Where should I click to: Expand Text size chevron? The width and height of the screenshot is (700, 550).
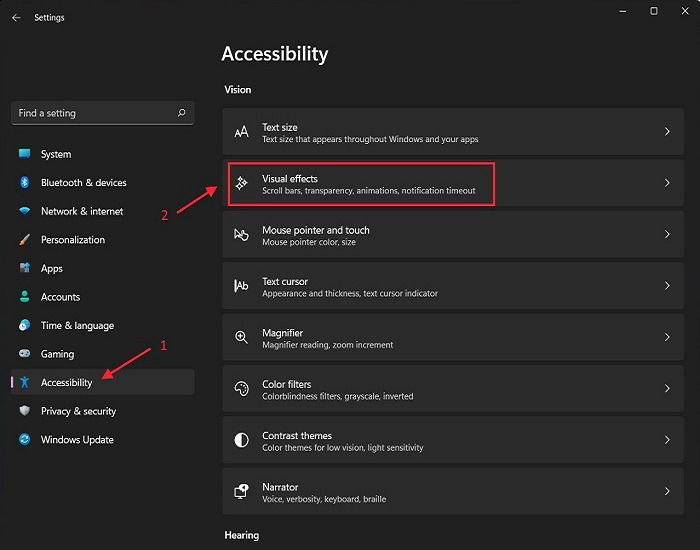[667, 132]
